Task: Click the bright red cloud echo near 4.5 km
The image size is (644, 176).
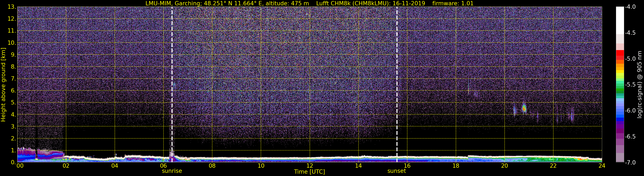Action: click(x=524, y=109)
